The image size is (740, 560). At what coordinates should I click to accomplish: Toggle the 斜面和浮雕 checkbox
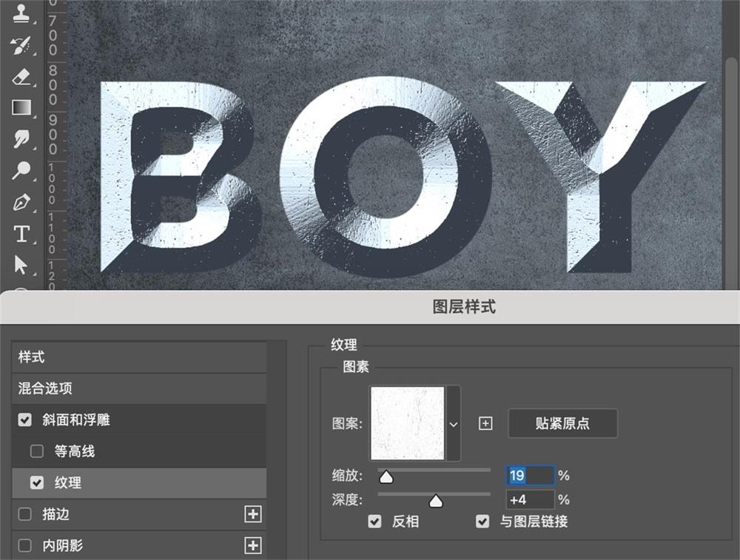(24, 420)
